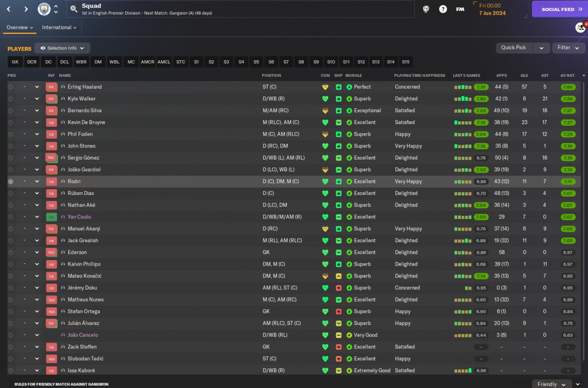
Task: Open the help question mark icon
Action: (x=443, y=9)
